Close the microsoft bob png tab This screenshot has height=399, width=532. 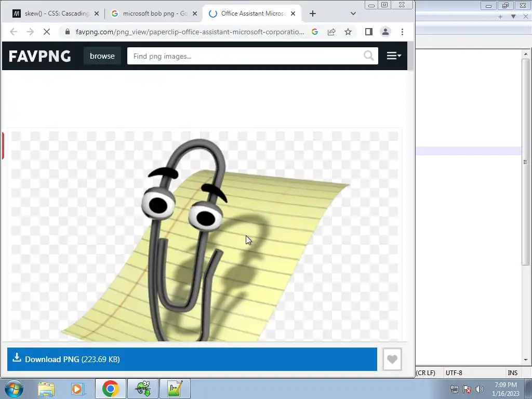point(195,14)
